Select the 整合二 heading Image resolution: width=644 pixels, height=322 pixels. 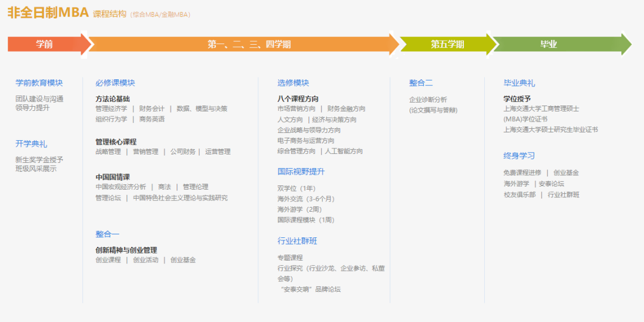[x=421, y=83]
